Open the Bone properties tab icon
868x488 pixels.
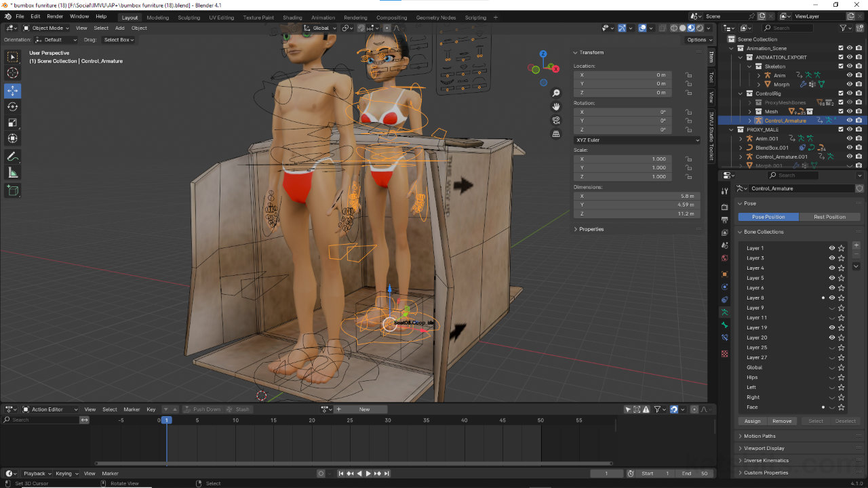click(725, 325)
